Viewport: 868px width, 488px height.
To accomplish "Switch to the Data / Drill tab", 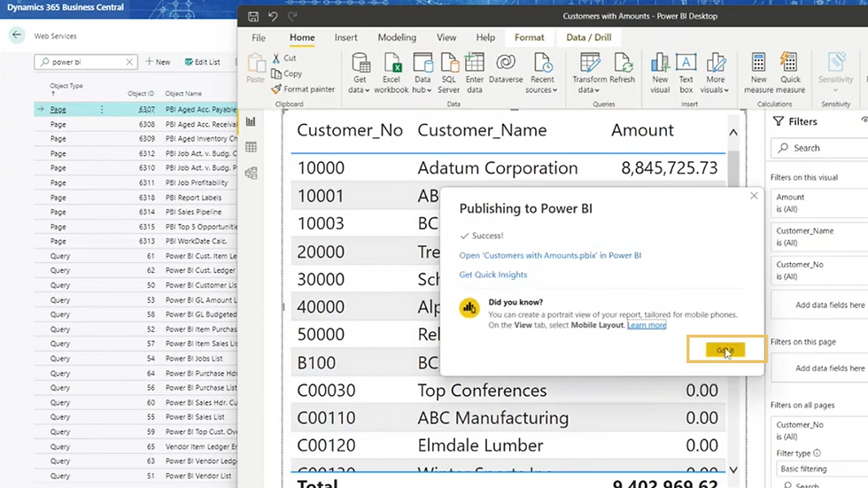I will 589,37.
